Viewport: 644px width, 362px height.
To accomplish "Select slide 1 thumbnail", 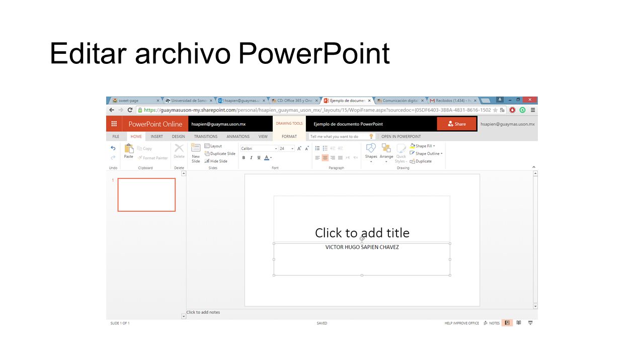I will [x=146, y=195].
